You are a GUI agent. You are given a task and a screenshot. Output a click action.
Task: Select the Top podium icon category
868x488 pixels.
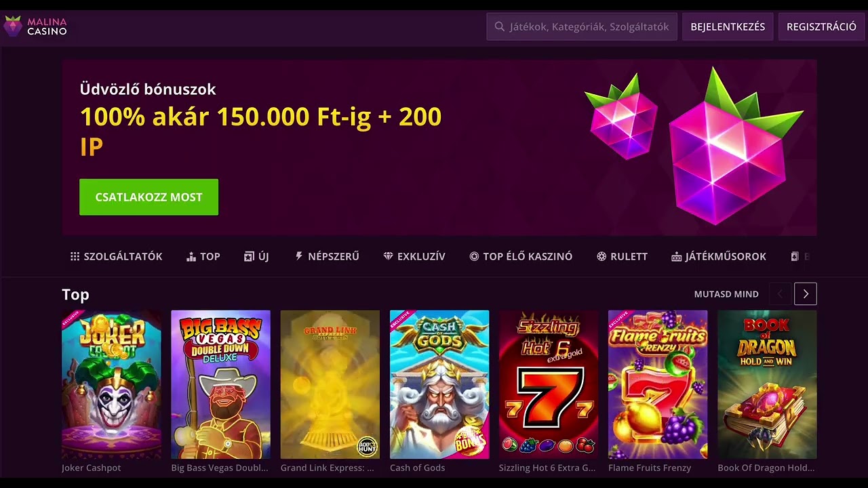[x=191, y=256]
